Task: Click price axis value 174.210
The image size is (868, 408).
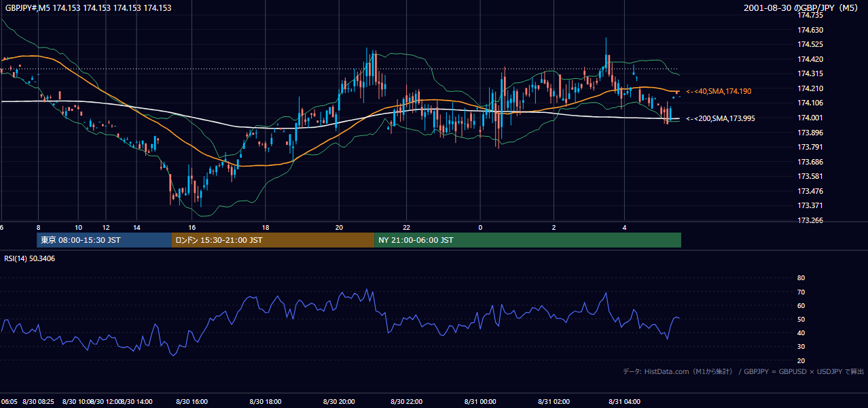Action: (x=810, y=88)
